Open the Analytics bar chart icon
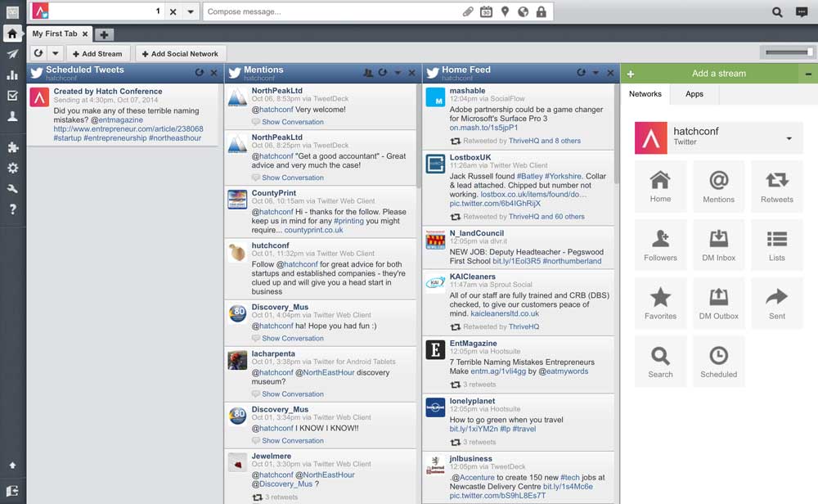818x504 pixels. [12, 75]
